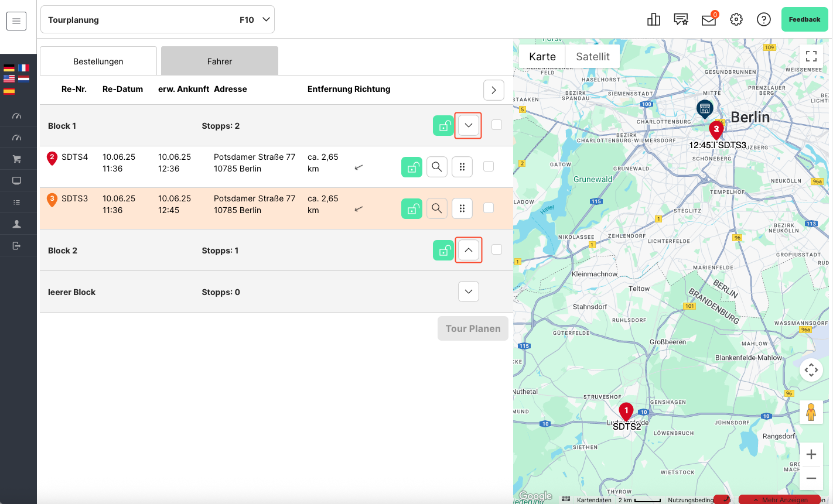Open the shopping cart in sidebar
This screenshot has width=833, height=504.
[17, 159]
